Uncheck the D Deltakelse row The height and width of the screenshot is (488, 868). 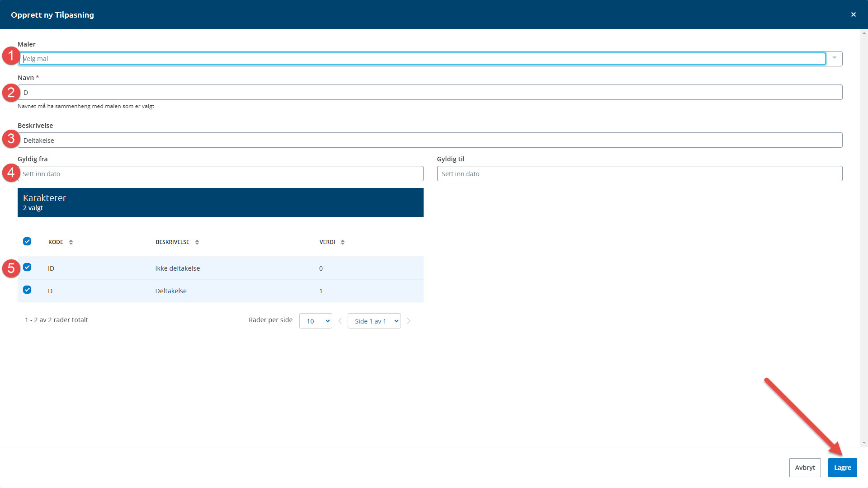coord(27,290)
